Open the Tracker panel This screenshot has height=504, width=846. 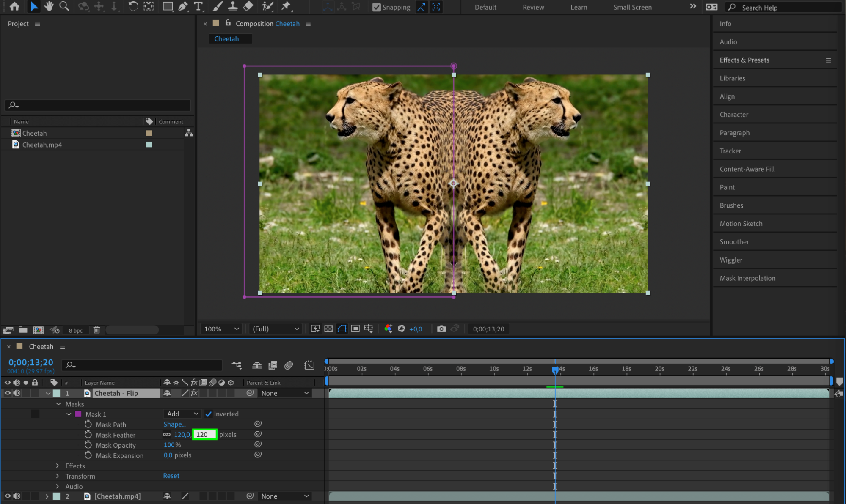[730, 151]
